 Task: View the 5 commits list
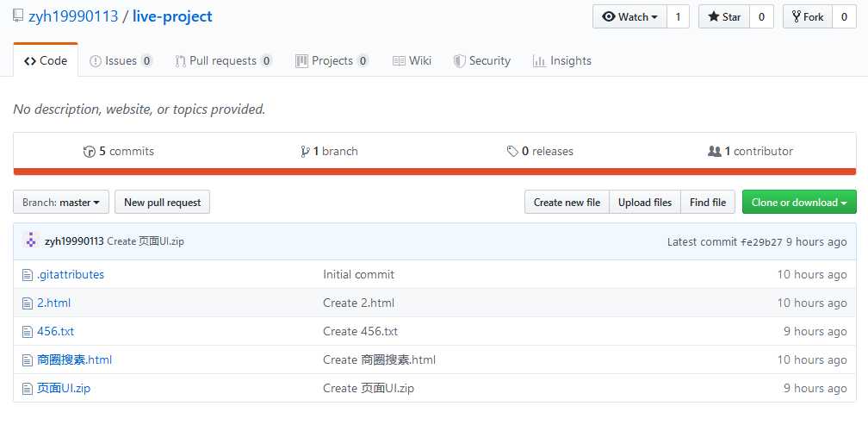click(x=119, y=151)
